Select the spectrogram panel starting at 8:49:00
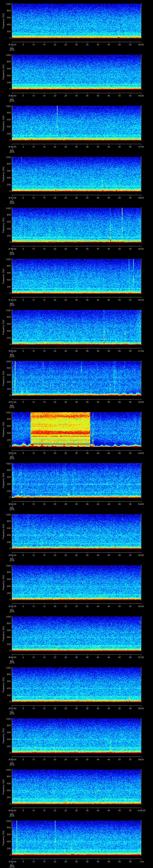This screenshot has height=868, width=153. 77,276
